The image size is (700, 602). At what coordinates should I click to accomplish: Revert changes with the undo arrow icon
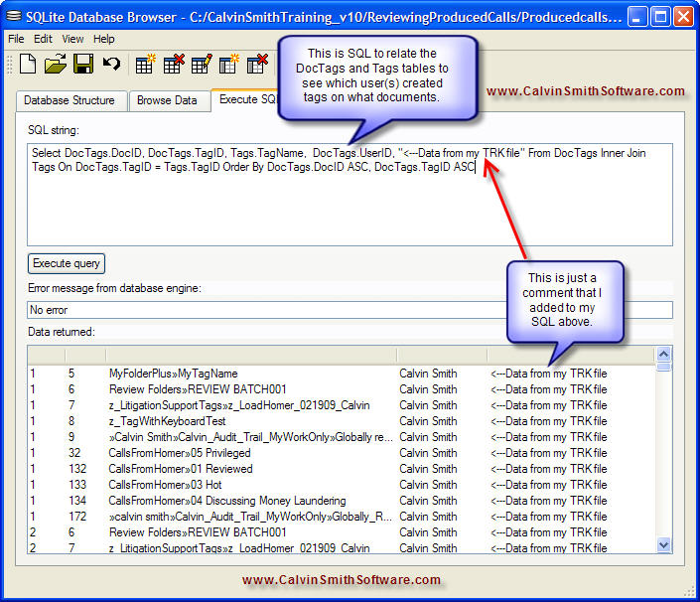click(x=111, y=66)
